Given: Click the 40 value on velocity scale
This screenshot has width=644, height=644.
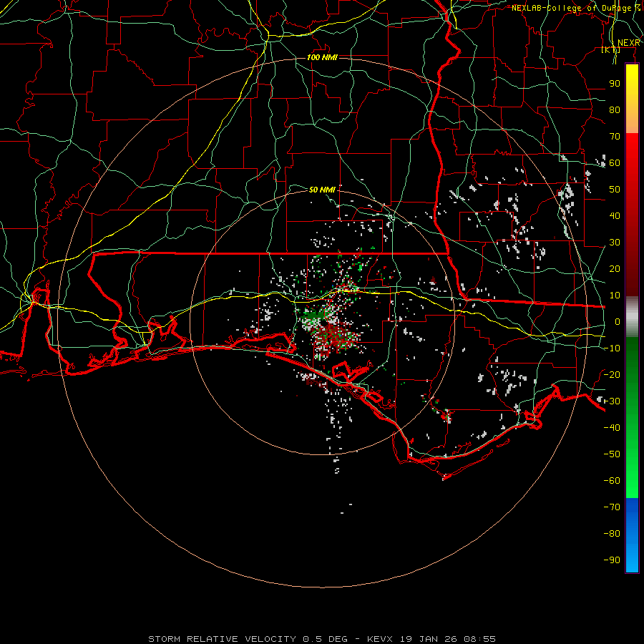Looking at the screenshot, I should (x=615, y=215).
